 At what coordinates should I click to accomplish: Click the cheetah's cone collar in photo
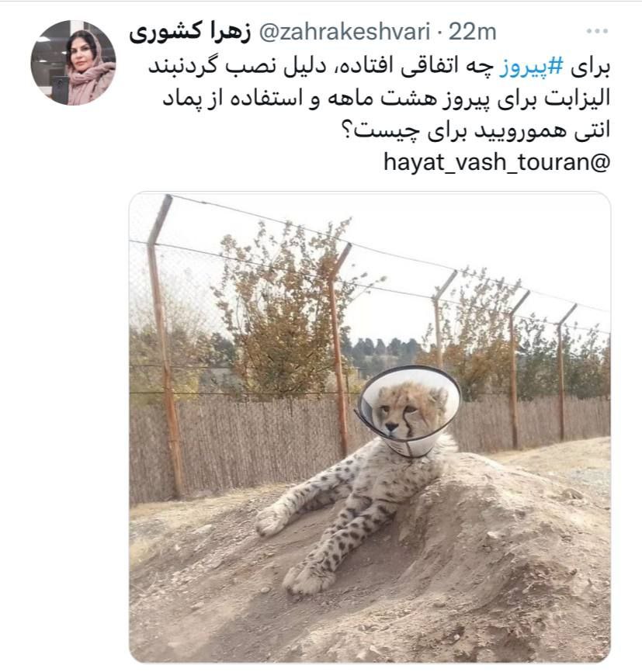(x=408, y=410)
